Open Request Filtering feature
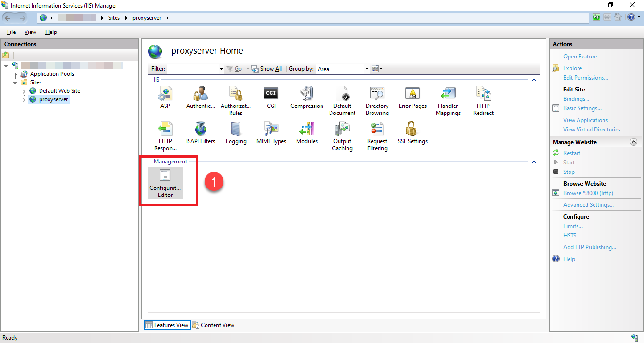 [377, 136]
